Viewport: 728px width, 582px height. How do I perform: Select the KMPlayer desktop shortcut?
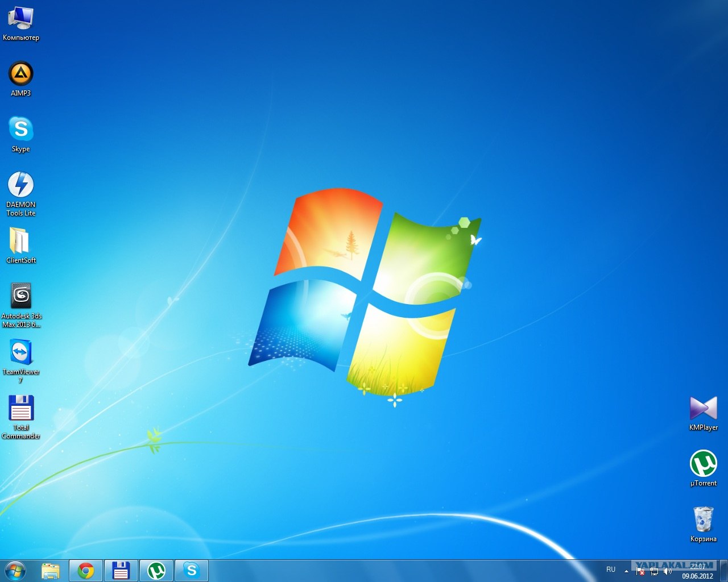coord(703,413)
